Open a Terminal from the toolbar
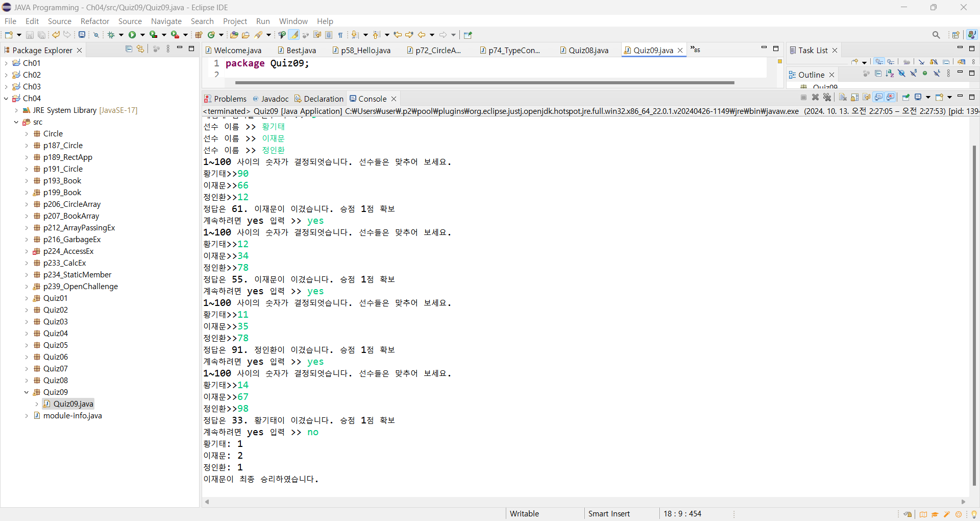This screenshot has height=521, width=980. click(82, 35)
